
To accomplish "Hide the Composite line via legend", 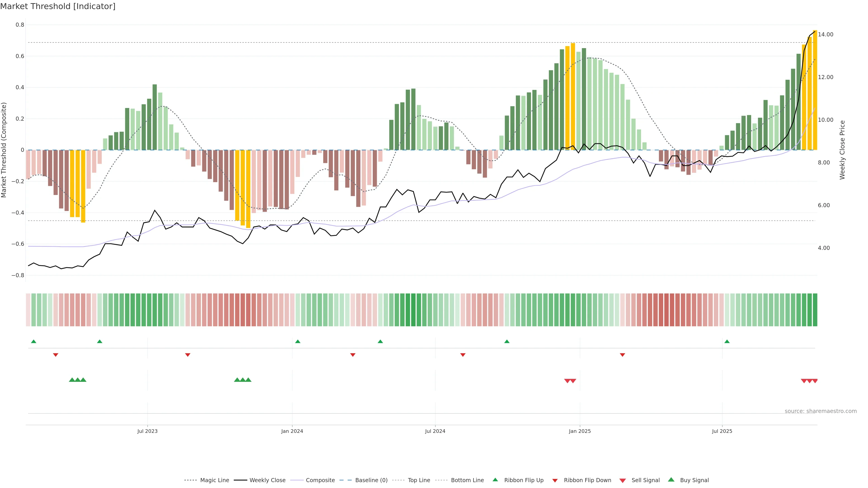I will [320, 480].
